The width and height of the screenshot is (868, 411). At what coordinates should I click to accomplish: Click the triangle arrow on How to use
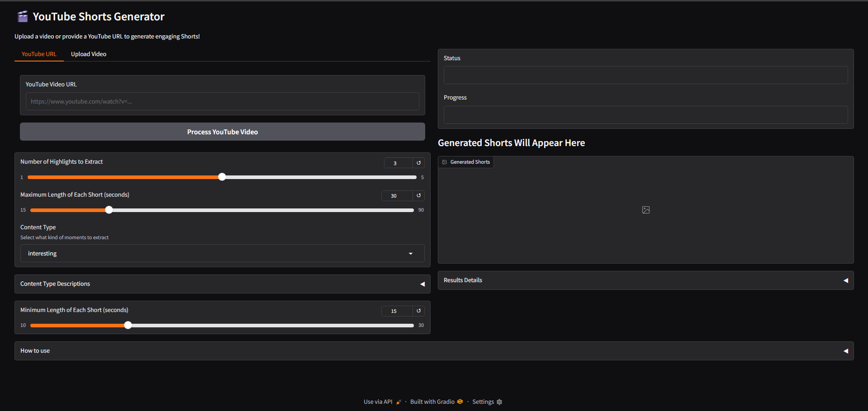coord(845,351)
